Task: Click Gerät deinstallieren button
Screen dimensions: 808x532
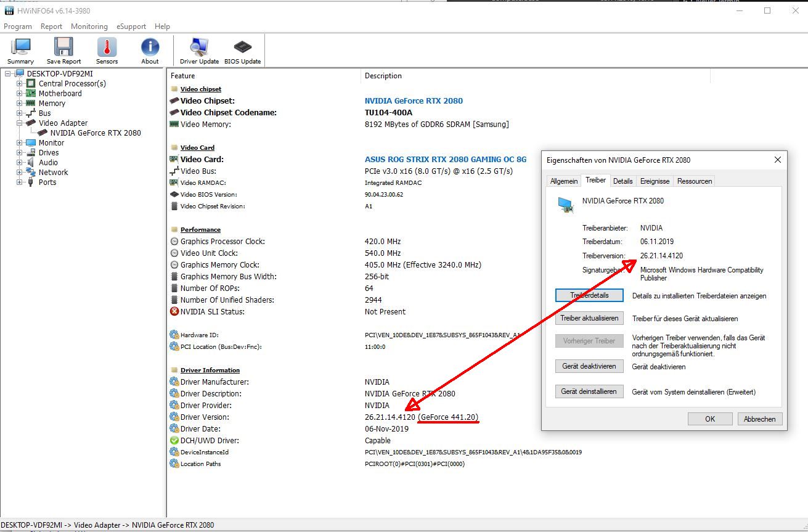Action: (589, 391)
